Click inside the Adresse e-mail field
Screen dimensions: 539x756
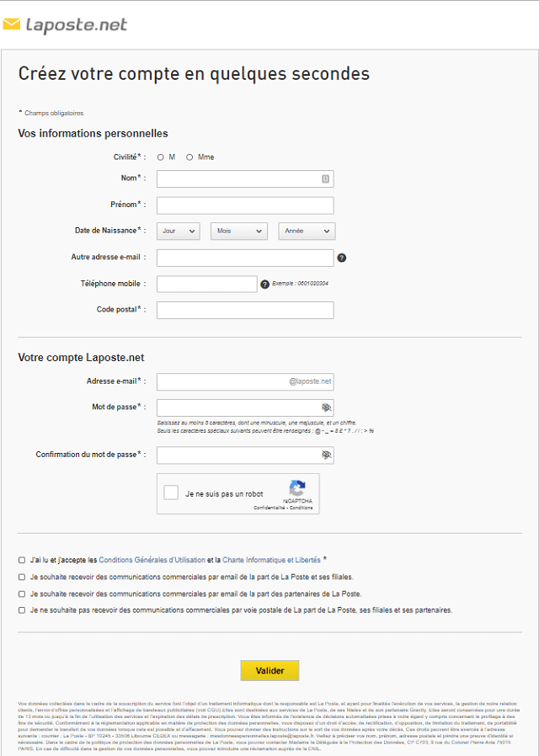pyautogui.click(x=227, y=381)
